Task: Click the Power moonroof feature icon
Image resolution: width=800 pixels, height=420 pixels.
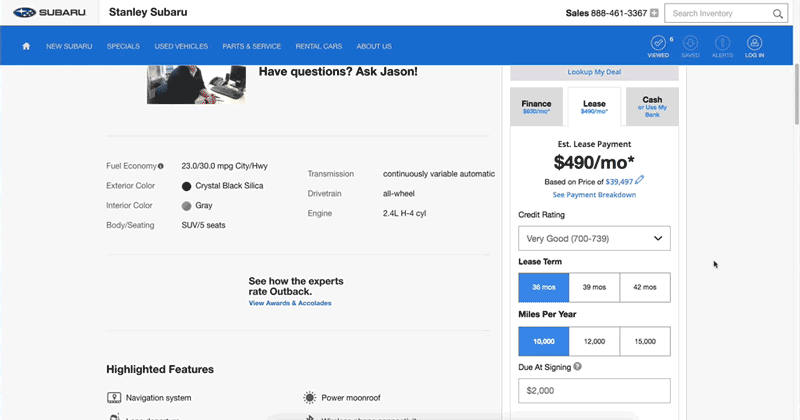Action: 309,398
